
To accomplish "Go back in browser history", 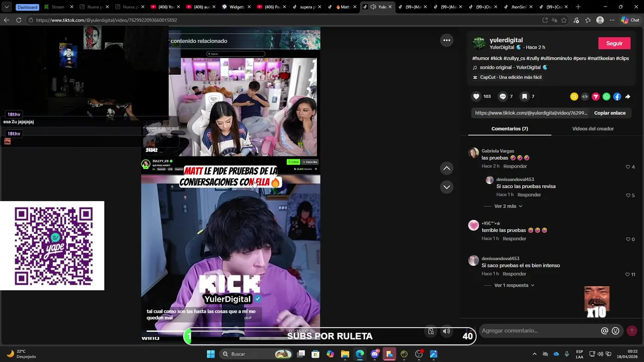I will (6, 20).
